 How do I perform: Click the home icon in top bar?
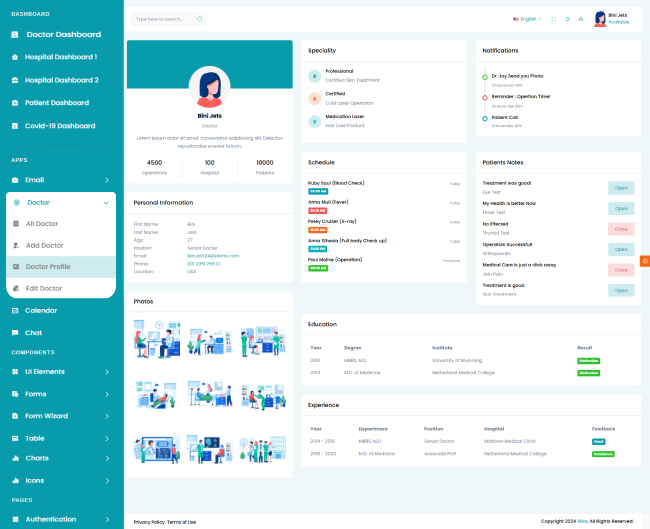(x=581, y=19)
